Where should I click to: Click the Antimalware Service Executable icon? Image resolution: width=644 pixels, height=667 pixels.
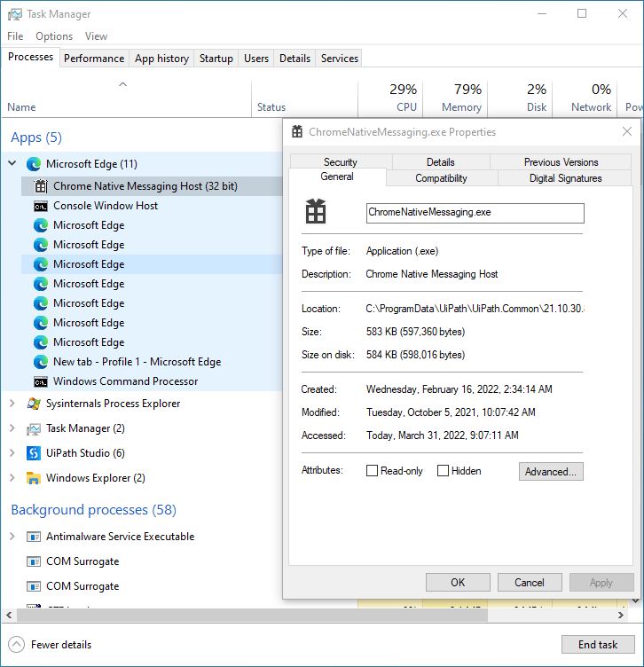tap(34, 537)
